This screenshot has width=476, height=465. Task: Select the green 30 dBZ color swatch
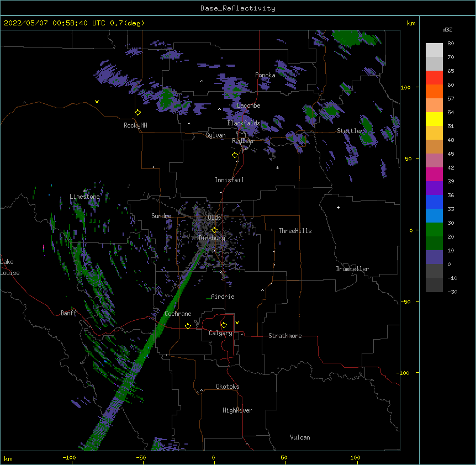[434, 230]
